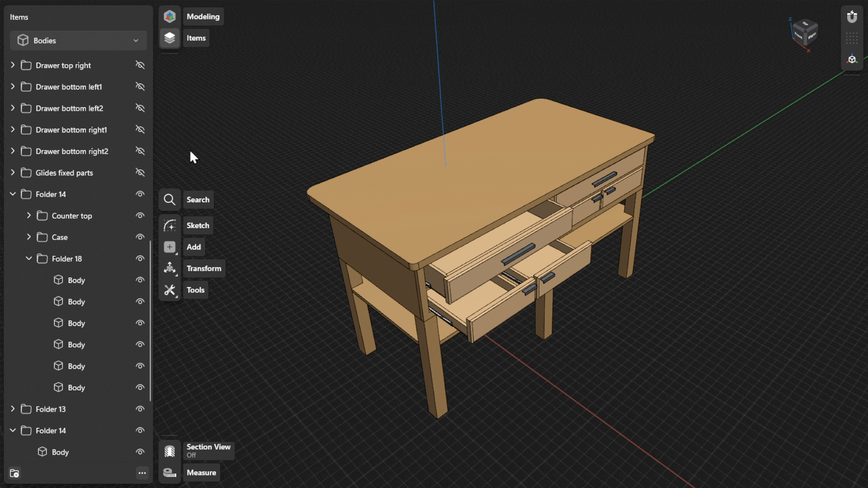
Task: Click the Counter top folder icon
Action: point(42,216)
